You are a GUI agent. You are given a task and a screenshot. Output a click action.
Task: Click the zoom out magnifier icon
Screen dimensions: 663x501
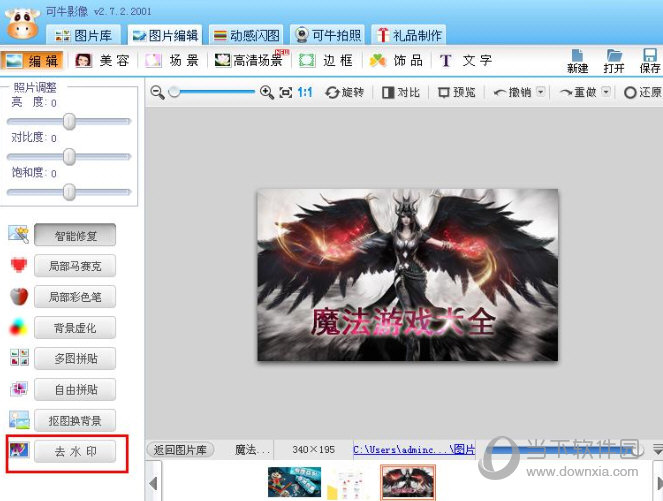pyautogui.click(x=157, y=92)
